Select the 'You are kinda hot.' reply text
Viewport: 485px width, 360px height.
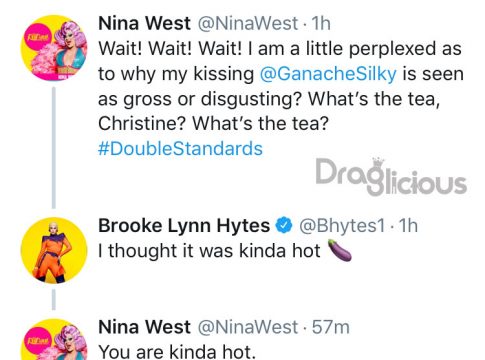[x=177, y=352]
